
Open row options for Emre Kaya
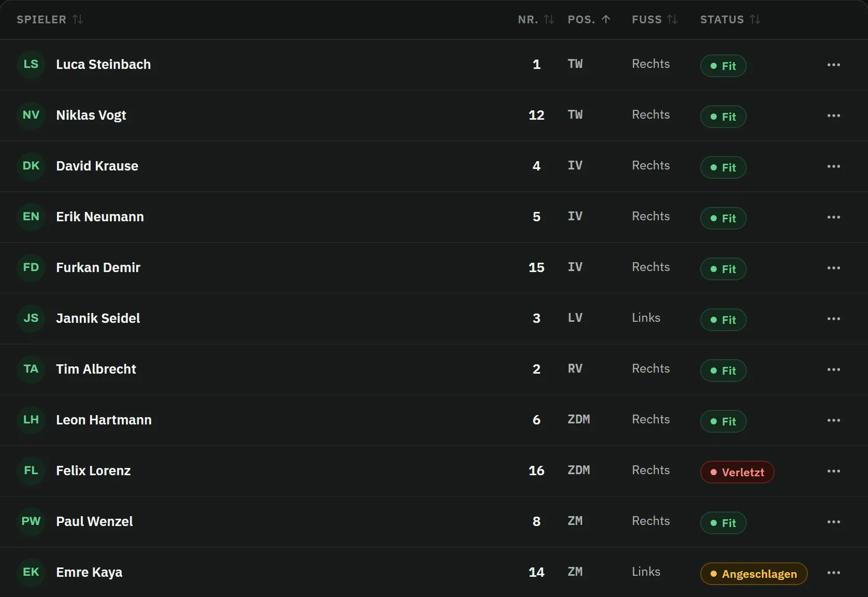[x=834, y=573]
